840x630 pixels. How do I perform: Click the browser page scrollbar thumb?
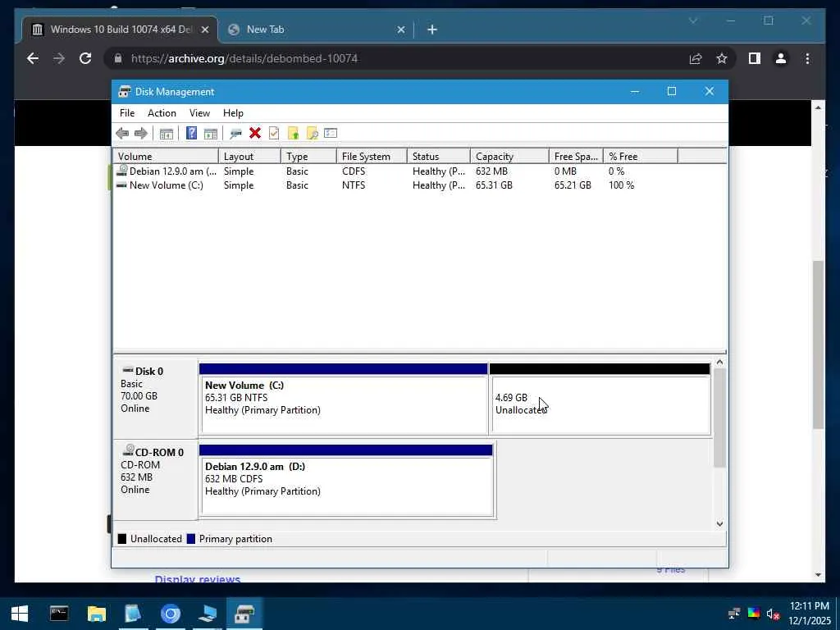tap(818, 345)
